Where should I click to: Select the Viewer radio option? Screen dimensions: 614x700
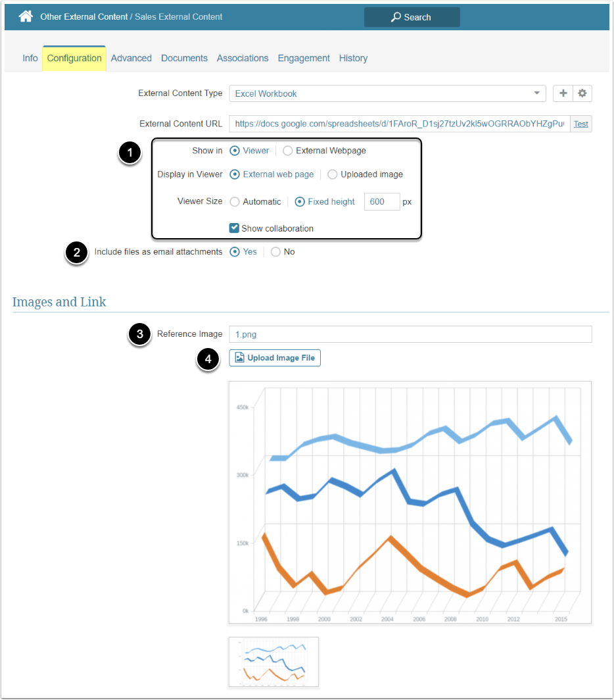point(235,151)
